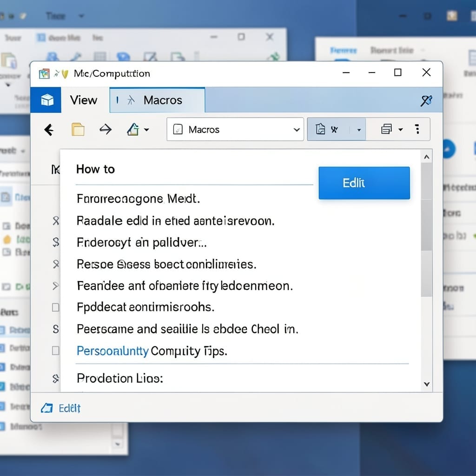
Task: Click S icon beside Peerscame line
Action: pyautogui.click(x=56, y=329)
